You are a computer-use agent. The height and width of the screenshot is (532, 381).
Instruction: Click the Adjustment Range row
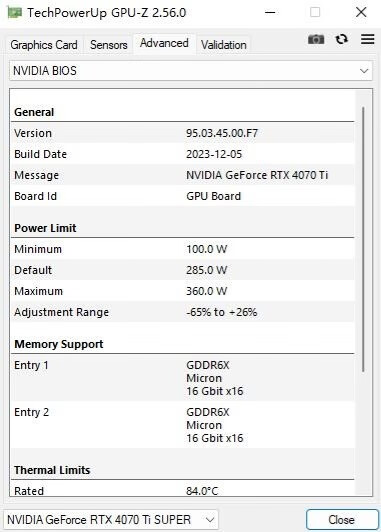point(183,312)
